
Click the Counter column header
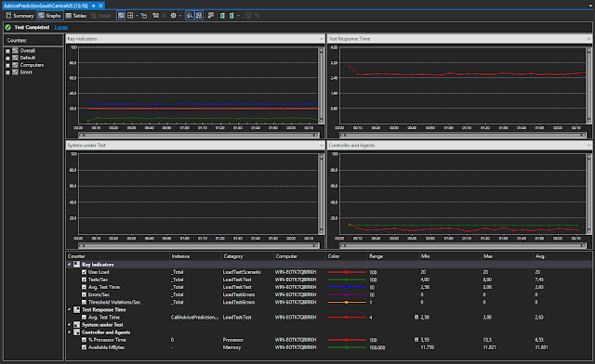pyautogui.click(x=118, y=256)
